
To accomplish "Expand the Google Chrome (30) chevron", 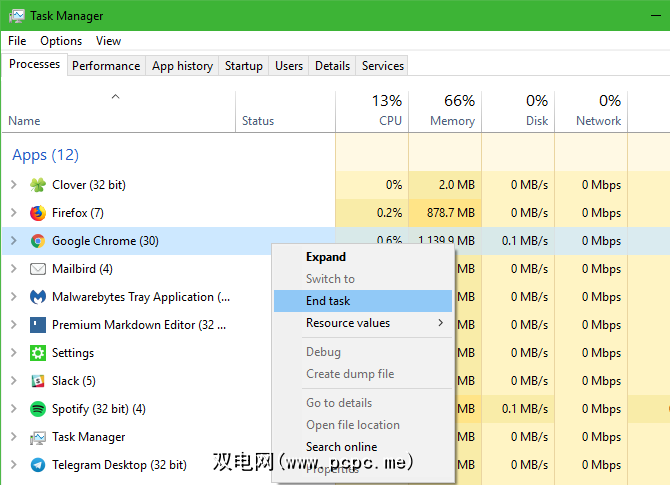I will coord(14,241).
